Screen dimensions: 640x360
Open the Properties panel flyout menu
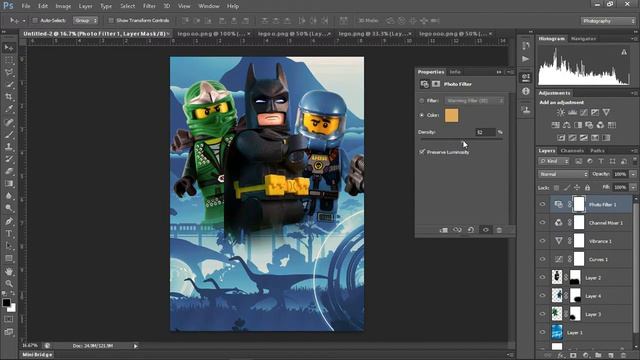point(510,72)
